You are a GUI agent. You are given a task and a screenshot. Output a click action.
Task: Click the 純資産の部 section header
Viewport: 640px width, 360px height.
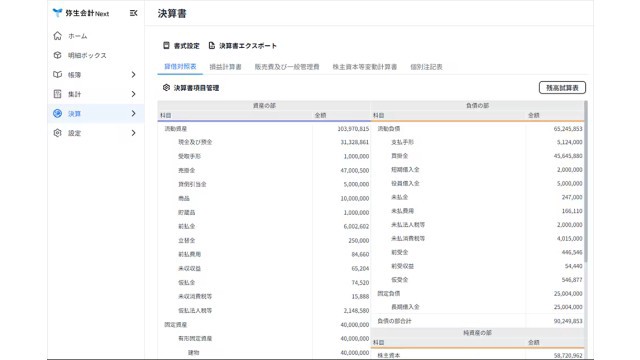(477, 333)
